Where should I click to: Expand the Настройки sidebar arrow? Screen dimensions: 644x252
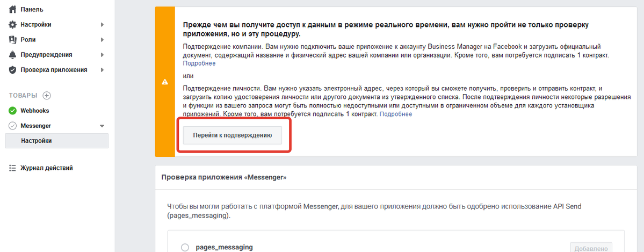[x=102, y=25]
